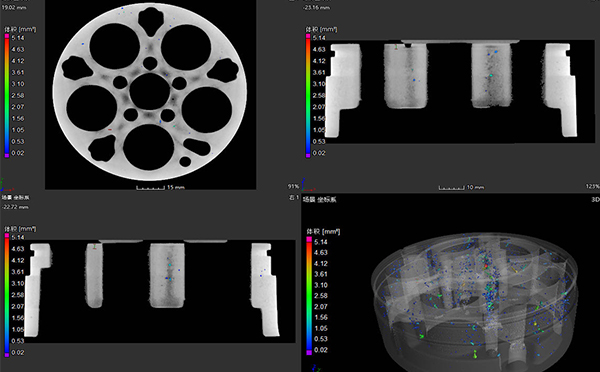Viewport: 600px width, 372px height.
Task: Click the 91% zoom level label
Action: 293,186
